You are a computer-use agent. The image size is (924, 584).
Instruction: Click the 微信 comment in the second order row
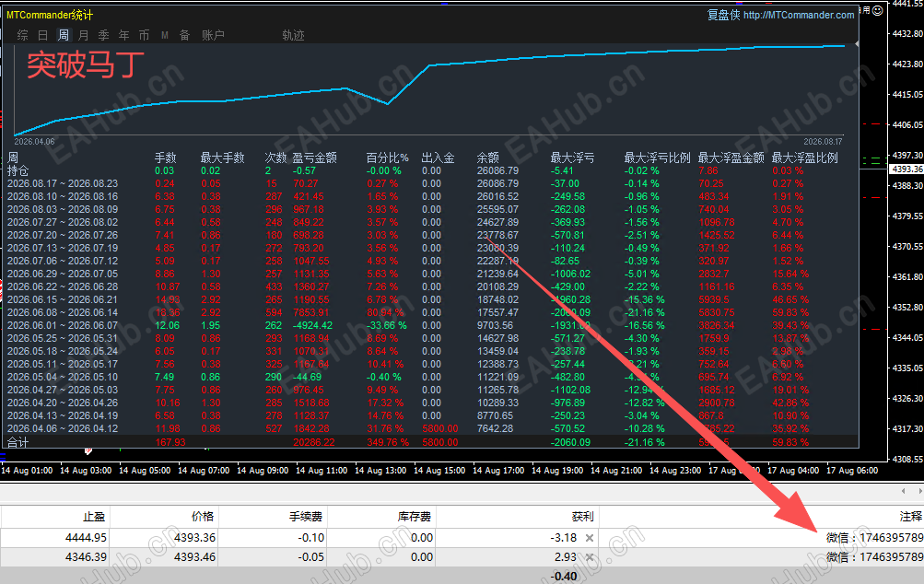point(874,557)
